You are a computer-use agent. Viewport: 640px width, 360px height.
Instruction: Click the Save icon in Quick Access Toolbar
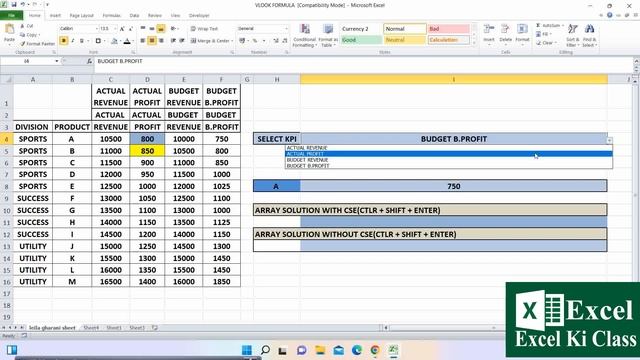coord(14,4)
